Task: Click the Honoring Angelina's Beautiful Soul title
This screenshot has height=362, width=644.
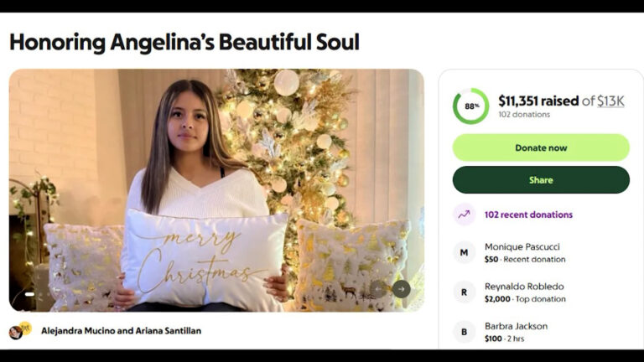Action: 184,42
